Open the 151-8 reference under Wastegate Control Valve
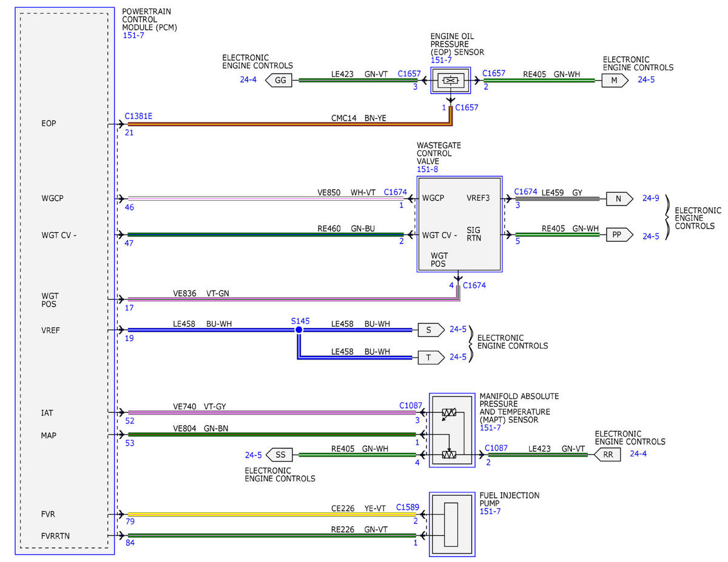The height and width of the screenshot is (562, 728). click(428, 170)
